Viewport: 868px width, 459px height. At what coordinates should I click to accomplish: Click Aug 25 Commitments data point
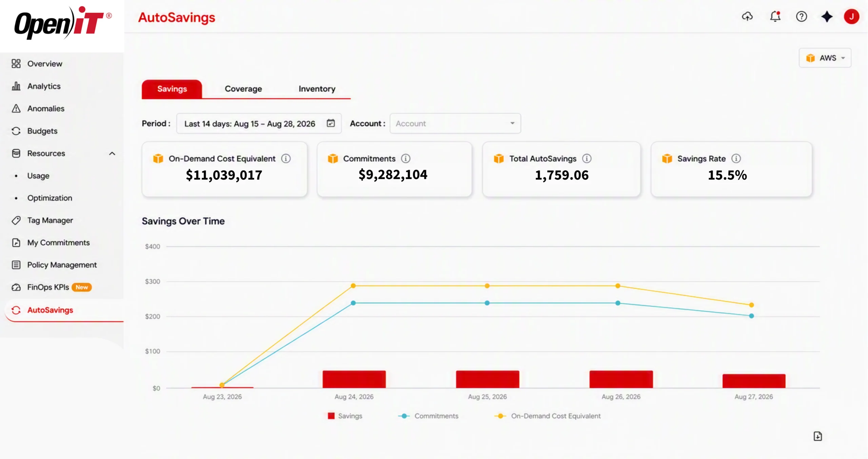point(487,303)
